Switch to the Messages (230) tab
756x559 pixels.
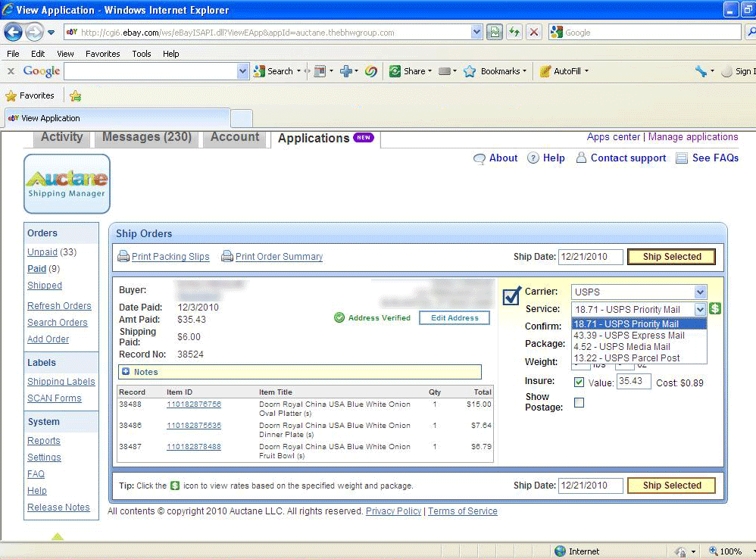point(147,137)
